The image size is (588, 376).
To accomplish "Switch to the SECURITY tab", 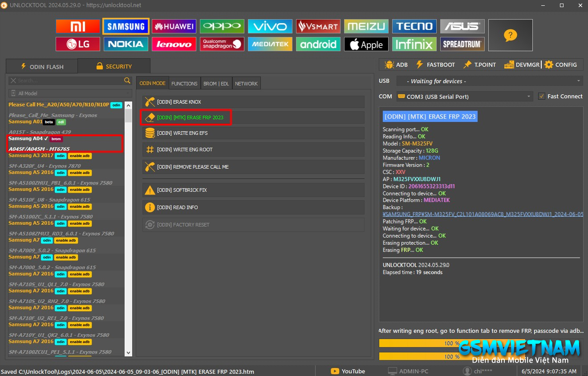I will coord(114,66).
